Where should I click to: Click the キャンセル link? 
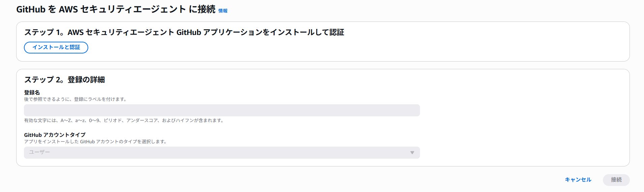point(578,180)
